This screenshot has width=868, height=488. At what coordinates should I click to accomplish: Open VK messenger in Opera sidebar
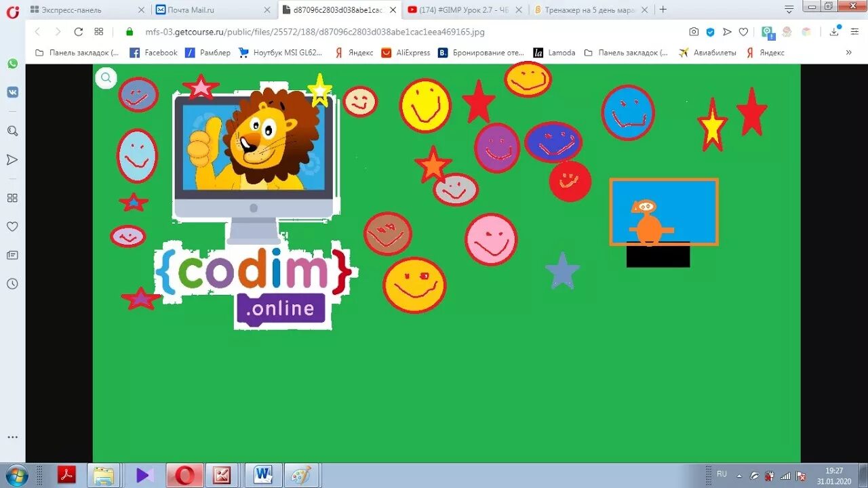(x=12, y=92)
